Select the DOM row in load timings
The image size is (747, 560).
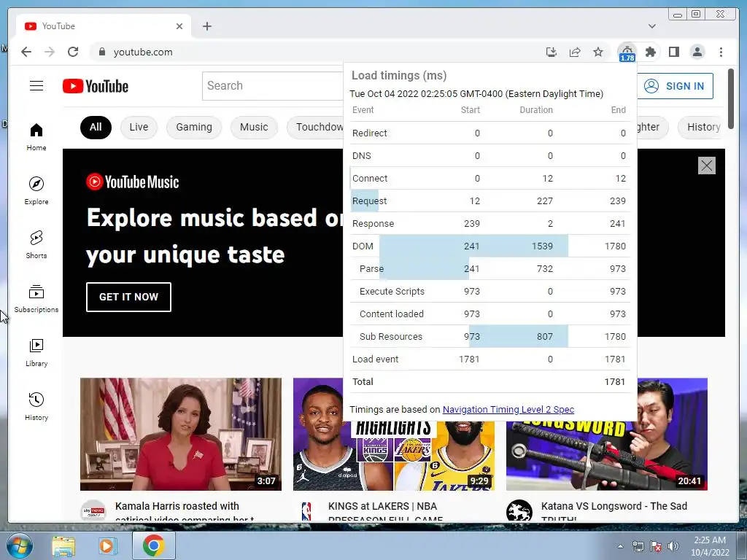point(489,246)
